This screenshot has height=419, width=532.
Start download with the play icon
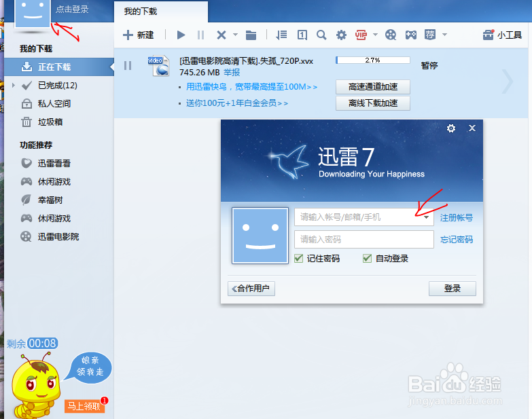coord(181,35)
